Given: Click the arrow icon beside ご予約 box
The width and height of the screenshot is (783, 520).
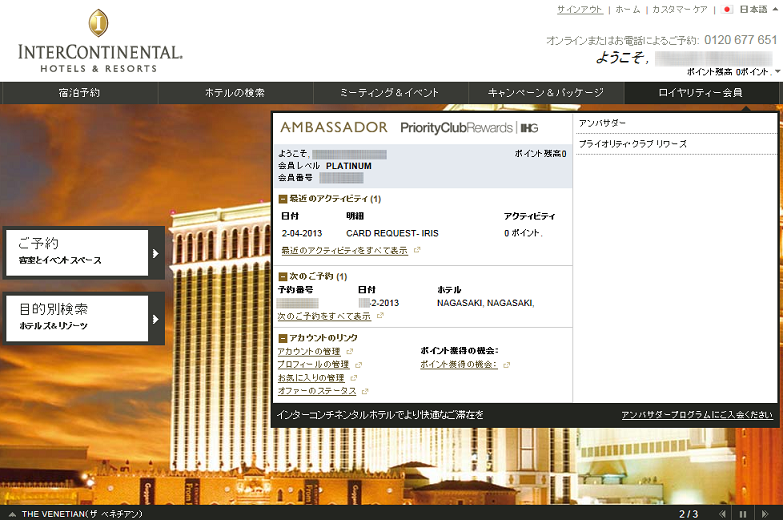Looking at the screenshot, I should (156, 253).
